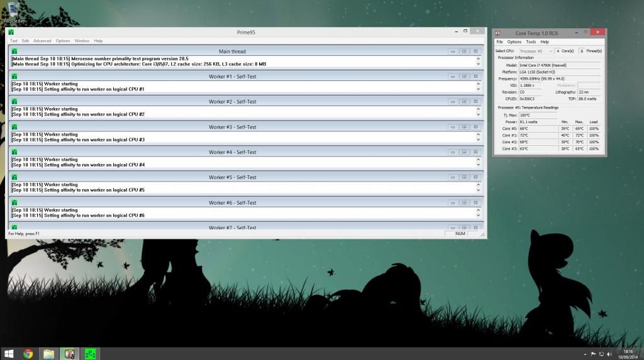This screenshot has height=360, width=644.
Task: Open the taskbar clock and date
Action: pyautogui.click(x=628, y=354)
